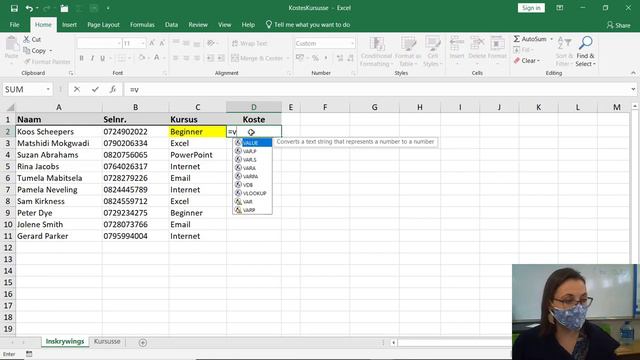Select cell with Suzan Abrahams
Viewport: 640px width, 360px height.
pos(59,155)
